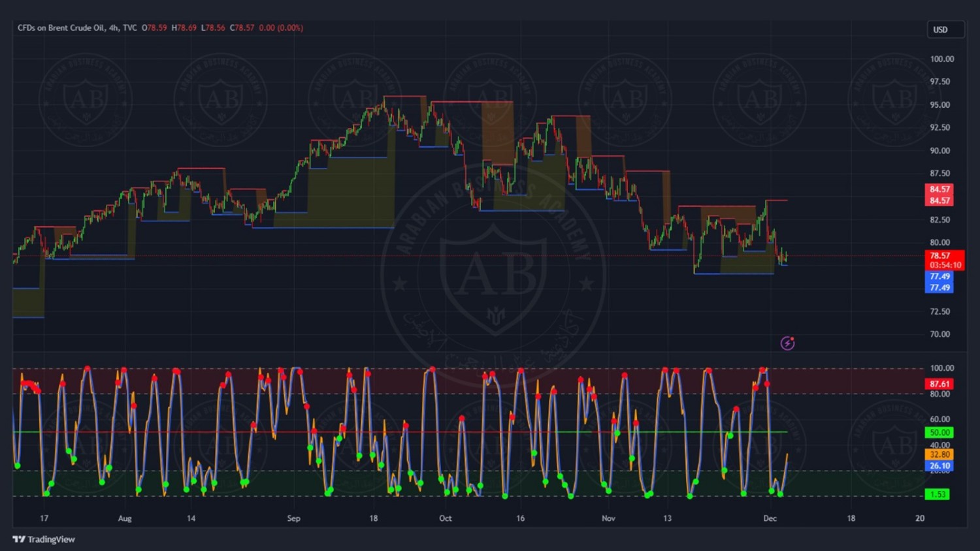The width and height of the screenshot is (980, 551).
Task: Click the 92.50 price scale label
Action: [x=939, y=127]
